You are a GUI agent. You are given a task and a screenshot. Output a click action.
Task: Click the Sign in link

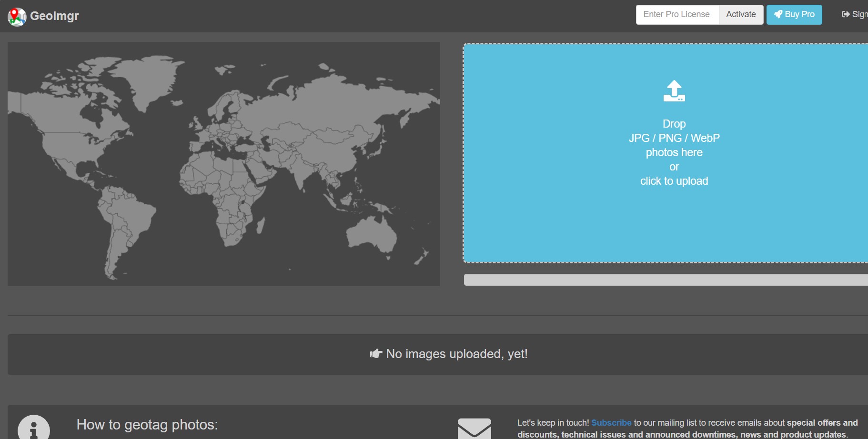click(x=855, y=14)
